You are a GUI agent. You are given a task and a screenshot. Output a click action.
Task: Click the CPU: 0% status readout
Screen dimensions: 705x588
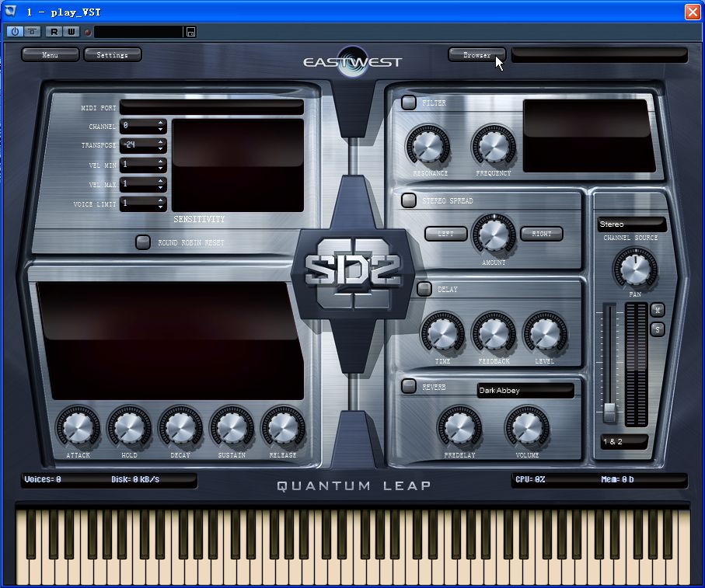(x=530, y=479)
